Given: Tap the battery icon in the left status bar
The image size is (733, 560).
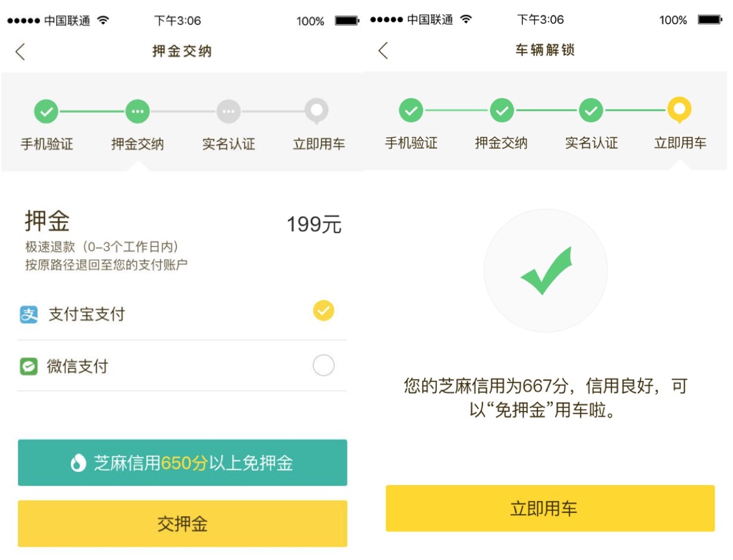Looking at the screenshot, I should [347, 21].
